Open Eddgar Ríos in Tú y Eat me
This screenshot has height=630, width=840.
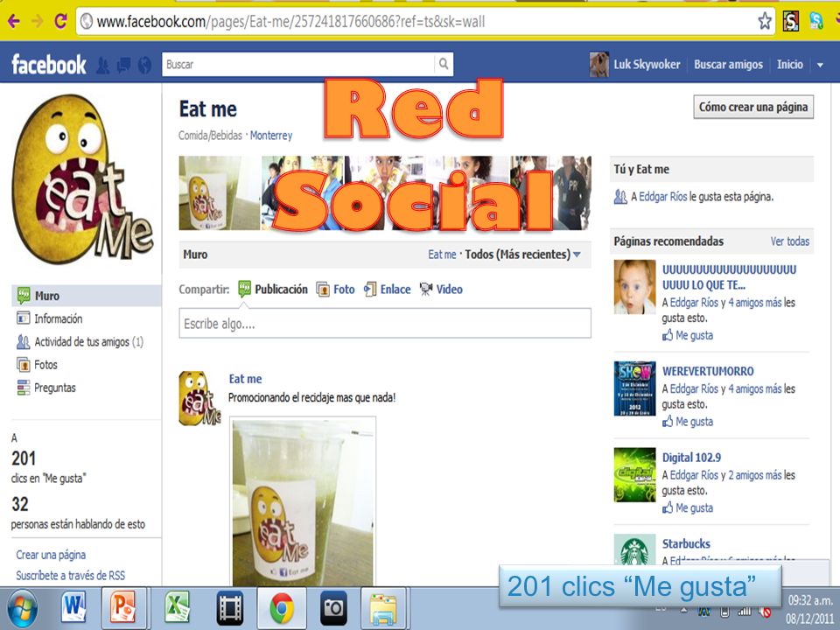[x=662, y=197]
